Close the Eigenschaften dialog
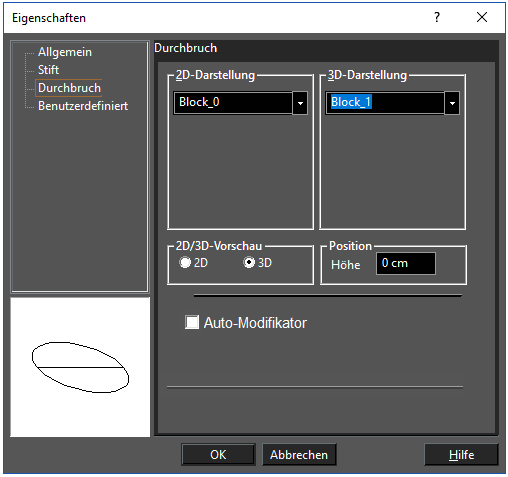The image size is (508, 477). coord(482,17)
